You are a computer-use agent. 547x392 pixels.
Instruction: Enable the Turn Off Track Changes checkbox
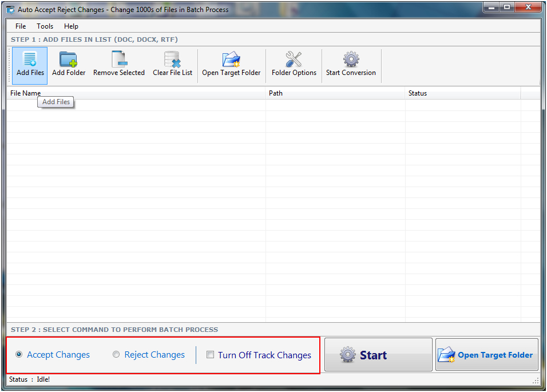click(x=211, y=355)
